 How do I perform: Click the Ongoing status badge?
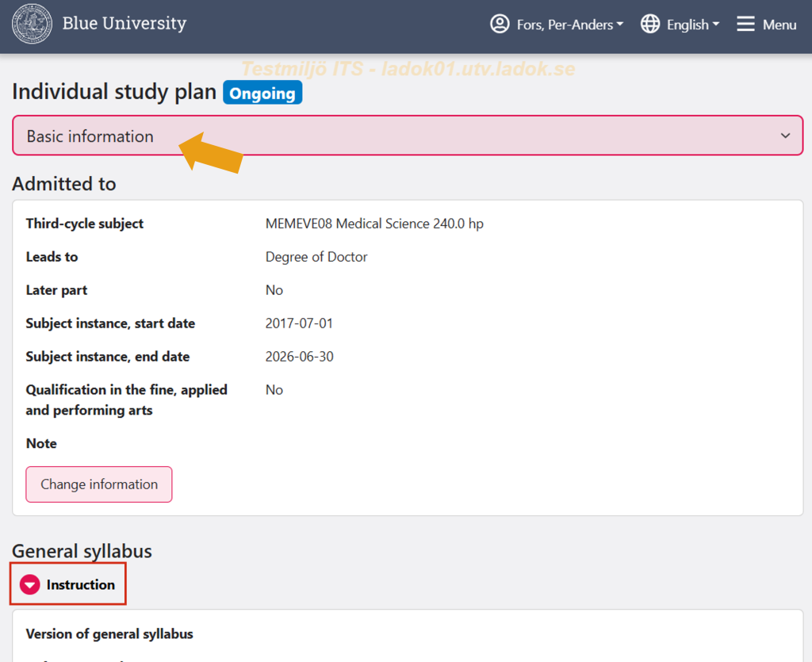coord(262,94)
